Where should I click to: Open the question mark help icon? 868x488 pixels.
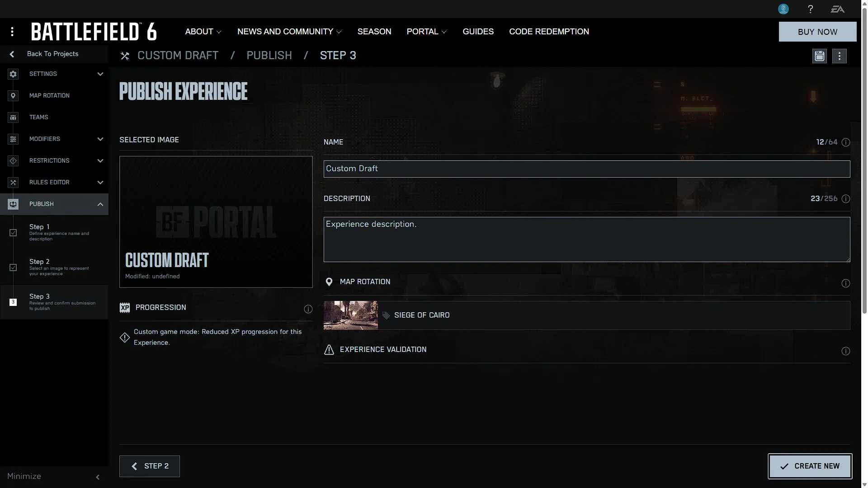tap(810, 9)
